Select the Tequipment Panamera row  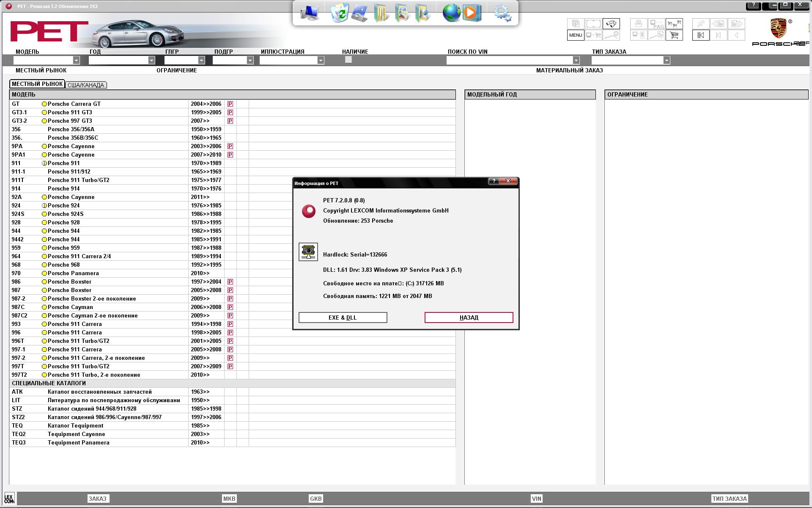point(232,442)
